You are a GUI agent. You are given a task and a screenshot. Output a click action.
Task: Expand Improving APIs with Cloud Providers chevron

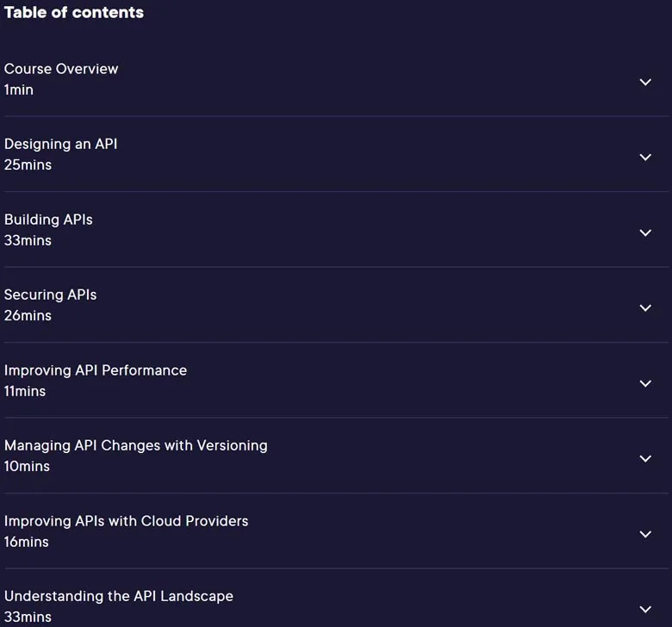click(645, 534)
